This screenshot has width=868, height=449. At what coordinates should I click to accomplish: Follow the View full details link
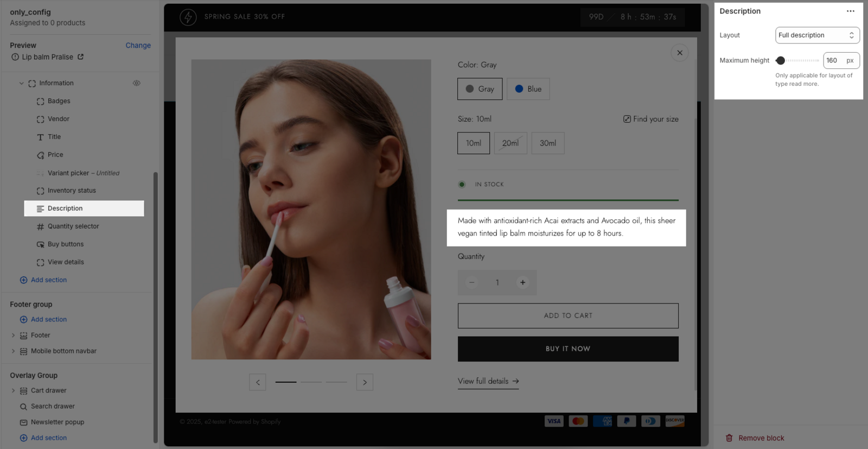pyautogui.click(x=488, y=381)
